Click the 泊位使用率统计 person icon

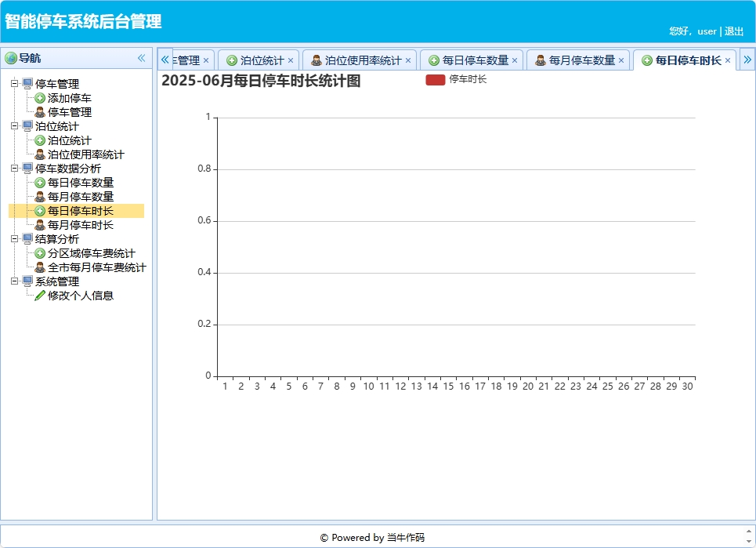[x=40, y=154]
